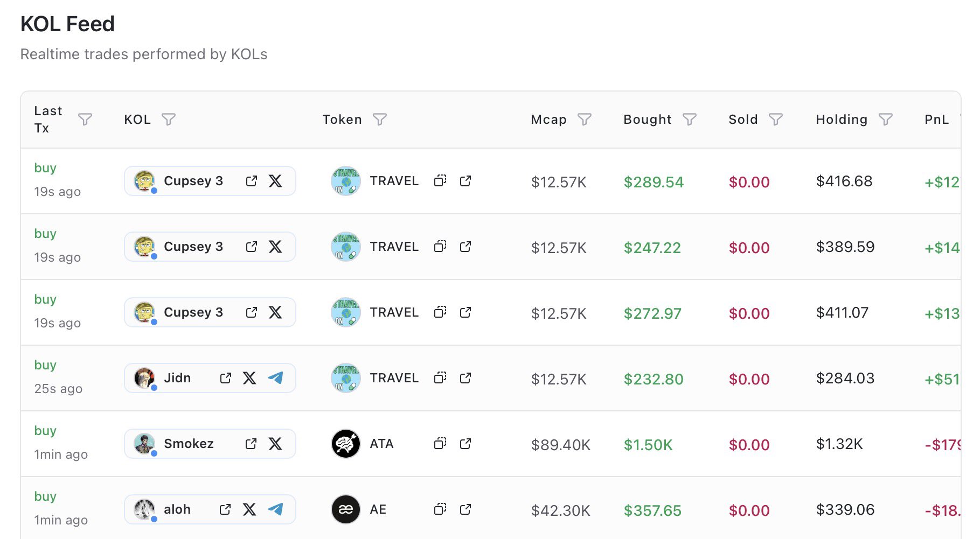
Task: Open aloh's Telegram icon
Action: (275, 509)
